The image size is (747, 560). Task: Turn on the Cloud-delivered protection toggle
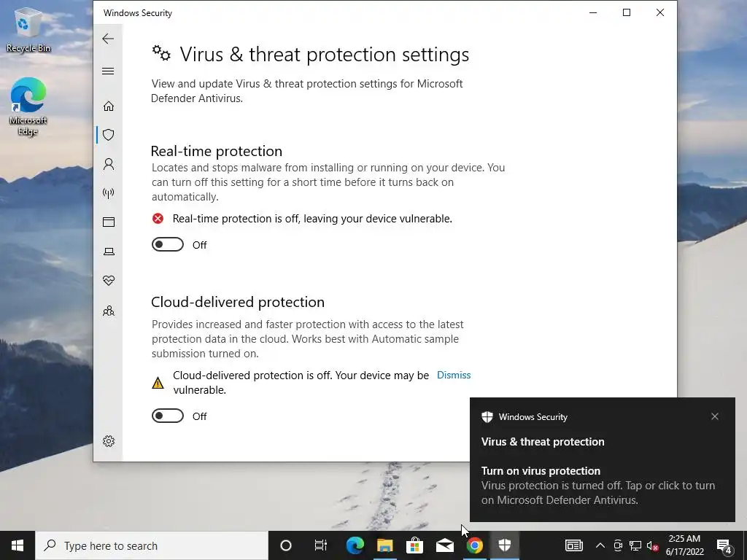(168, 416)
